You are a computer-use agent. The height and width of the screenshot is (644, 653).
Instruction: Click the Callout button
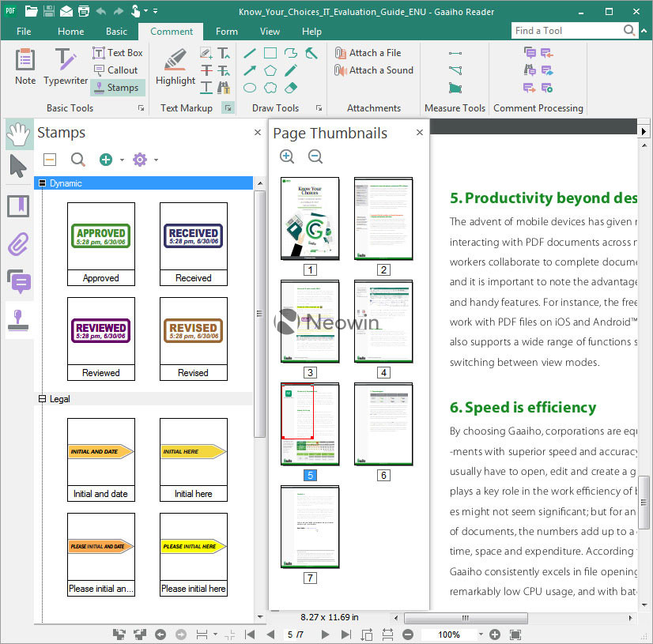pos(115,70)
